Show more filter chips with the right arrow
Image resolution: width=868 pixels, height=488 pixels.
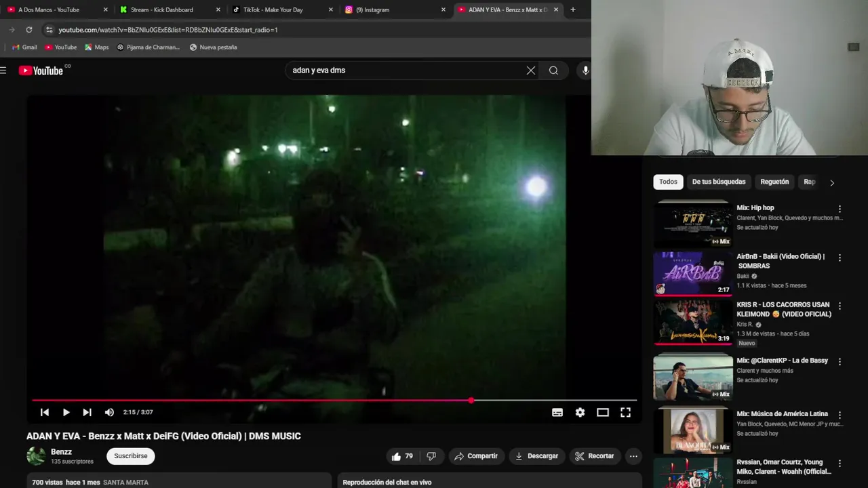point(832,182)
